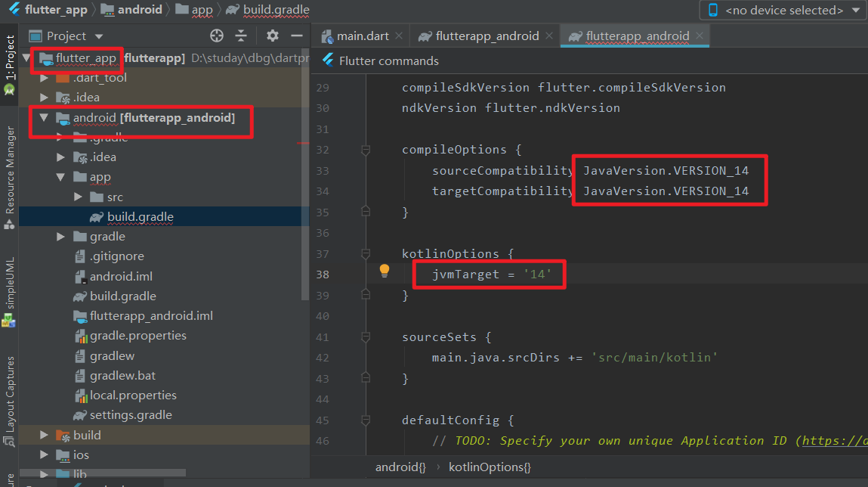
Task: Click flutter_app in the breadcrumb bar
Action: pos(55,10)
